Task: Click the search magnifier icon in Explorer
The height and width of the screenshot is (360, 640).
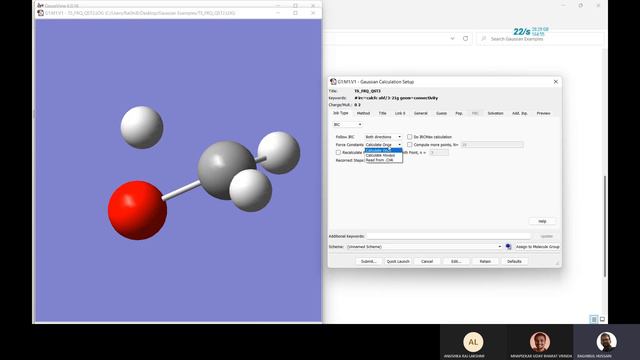Action: (484, 38)
